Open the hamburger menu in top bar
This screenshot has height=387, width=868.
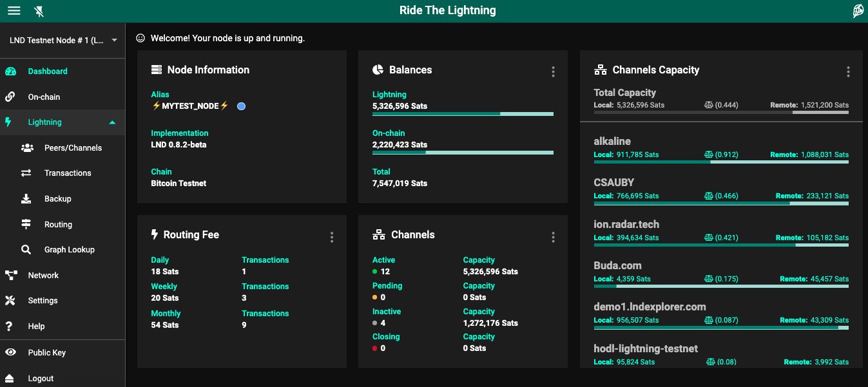14,11
